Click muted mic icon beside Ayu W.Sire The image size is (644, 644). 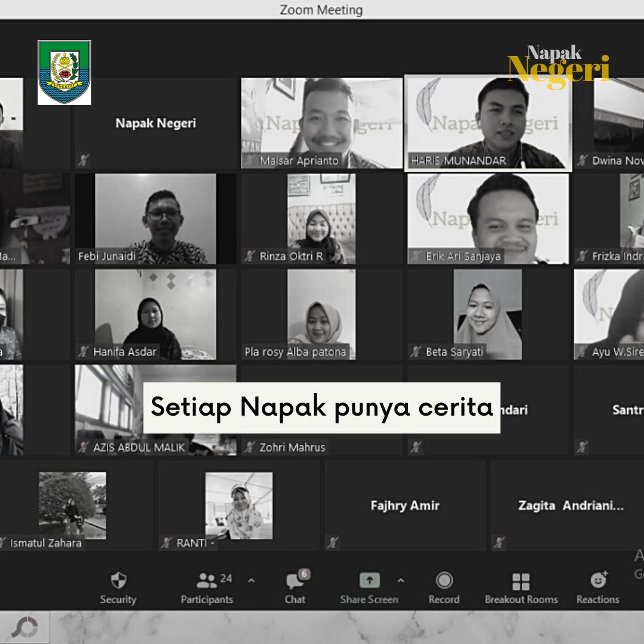(582, 352)
